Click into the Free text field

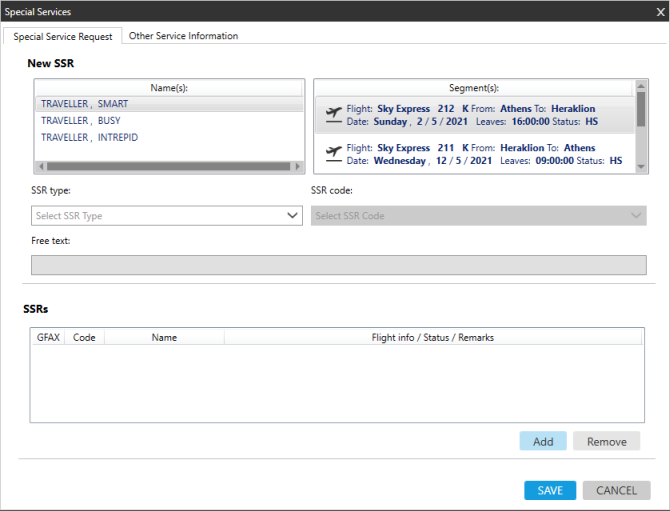[338, 265]
